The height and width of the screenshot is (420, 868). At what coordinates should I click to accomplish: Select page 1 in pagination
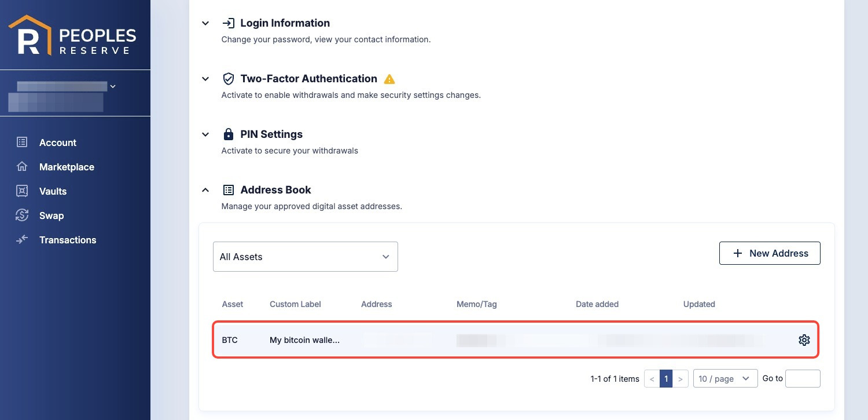coord(666,379)
